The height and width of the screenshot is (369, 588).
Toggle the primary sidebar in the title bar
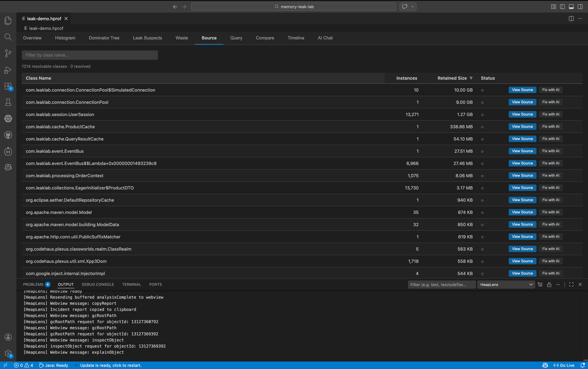pos(562,7)
